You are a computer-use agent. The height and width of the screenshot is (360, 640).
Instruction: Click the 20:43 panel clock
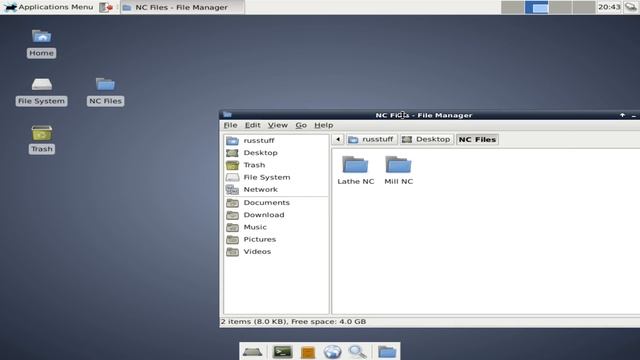point(609,7)
